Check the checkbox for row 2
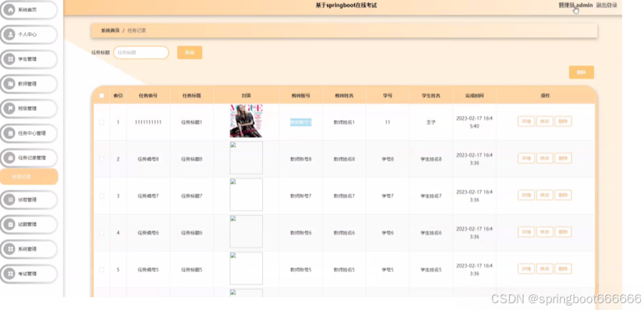This screenshot has width=644, height=310. [102, 158]
